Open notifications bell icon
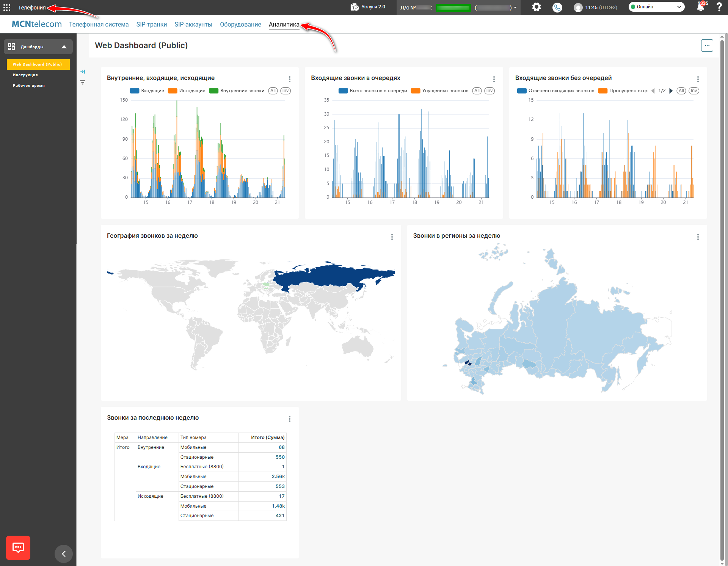728x566 pixels. click(700, 7)
